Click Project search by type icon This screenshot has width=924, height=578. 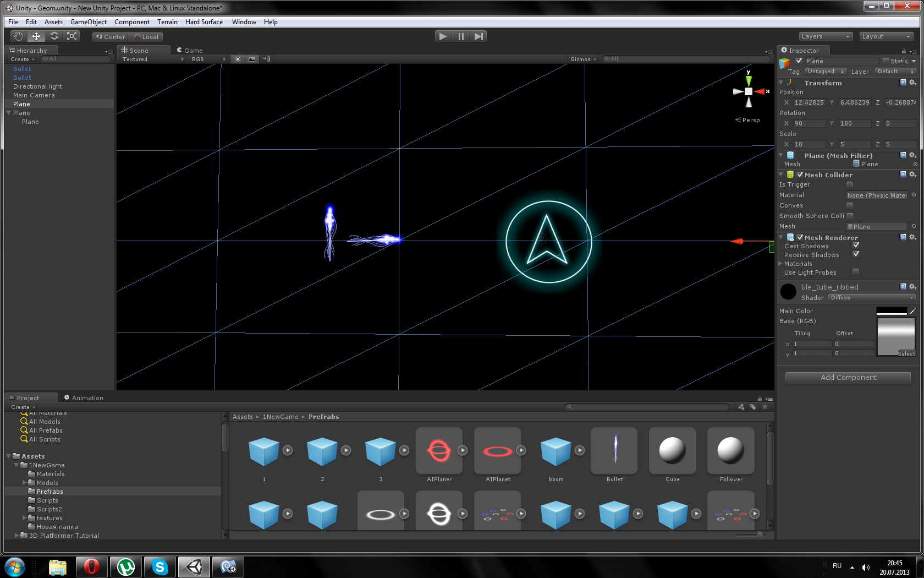tap(741, 407)
